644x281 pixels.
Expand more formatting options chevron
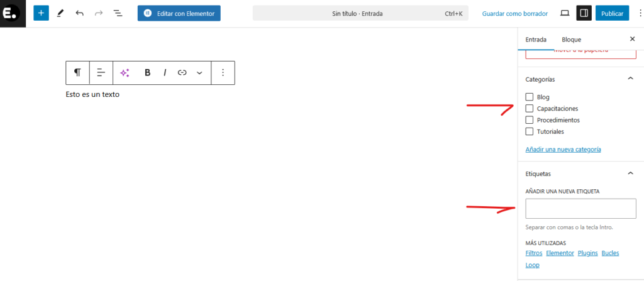[199, 73]
